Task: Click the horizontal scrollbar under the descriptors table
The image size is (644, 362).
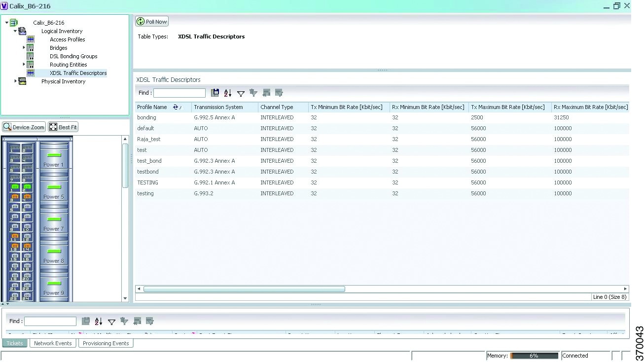Action: (x=244, y=289)
